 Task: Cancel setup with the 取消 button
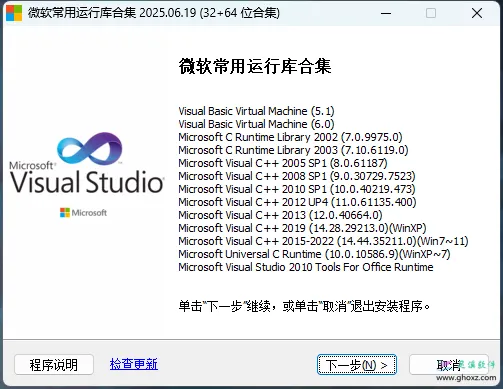point(449,365)
